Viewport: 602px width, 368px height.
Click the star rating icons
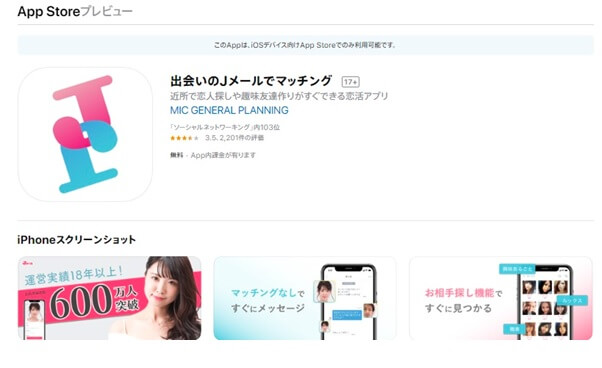[x=184, y=138]
